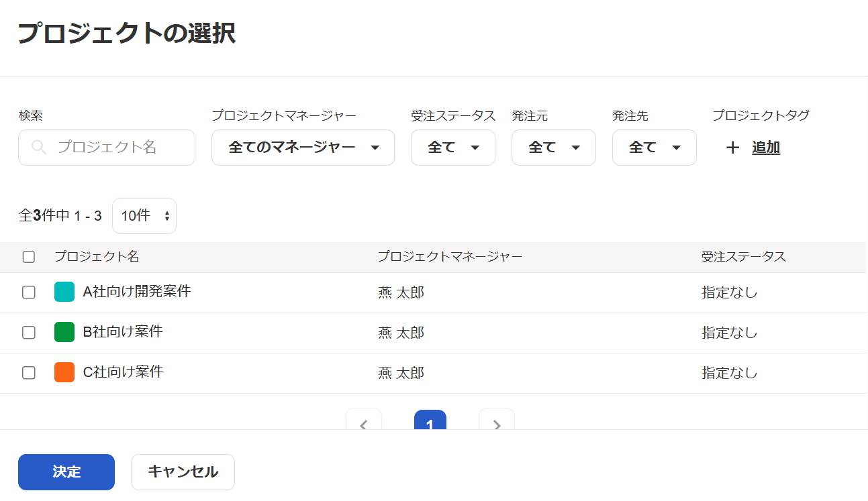
Task: Click 指定なし in B社向け案件 row
Action: pos(730,333)
